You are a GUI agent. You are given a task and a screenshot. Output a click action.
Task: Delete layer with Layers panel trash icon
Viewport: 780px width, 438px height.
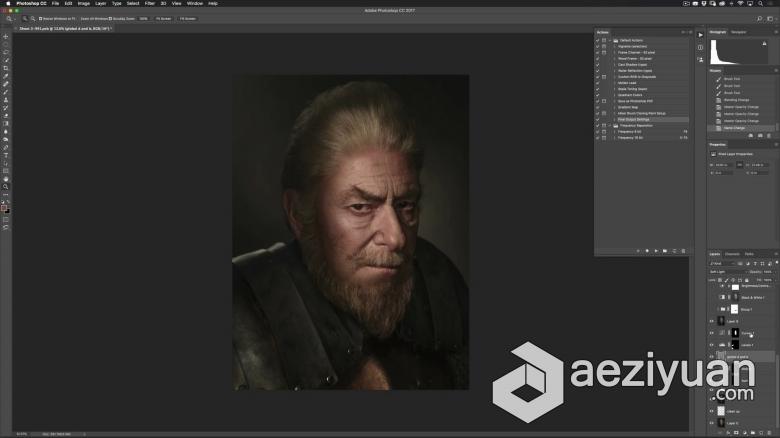769,433
